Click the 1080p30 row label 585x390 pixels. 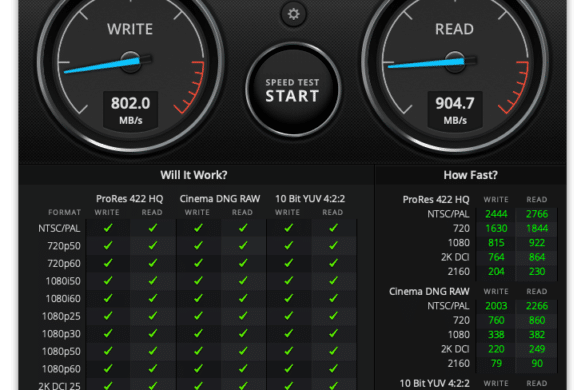(x=61, y=334)
